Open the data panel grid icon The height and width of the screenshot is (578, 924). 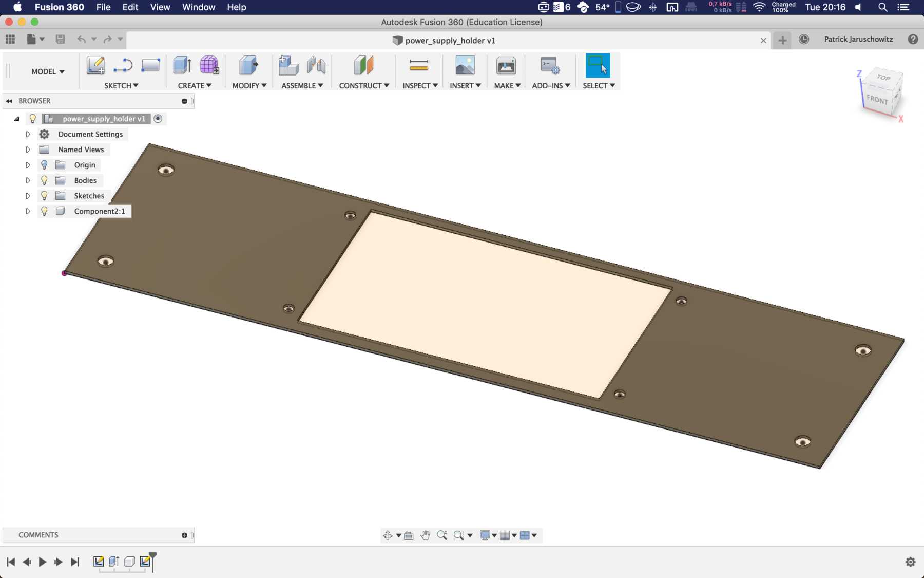tap(10, 39)
